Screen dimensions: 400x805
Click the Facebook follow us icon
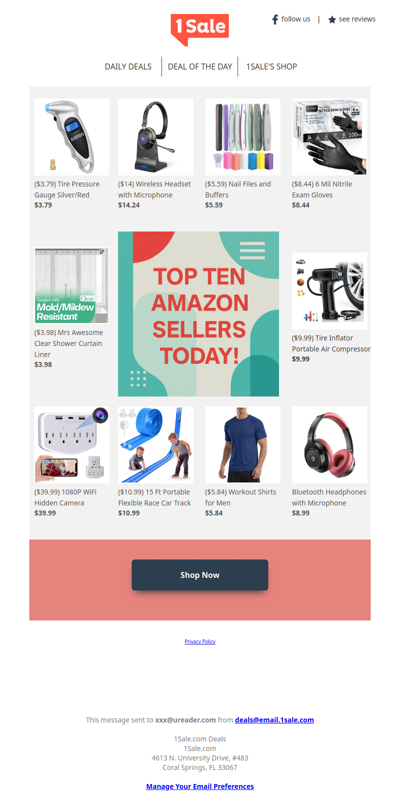coord(275,20)
